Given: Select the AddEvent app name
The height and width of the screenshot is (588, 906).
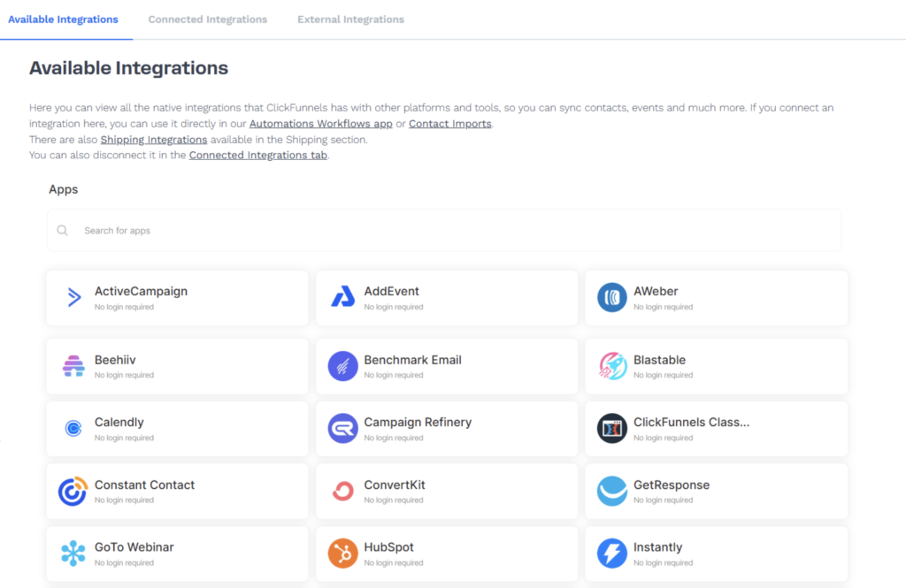Looking at the screenshot, I should (391, 292).
